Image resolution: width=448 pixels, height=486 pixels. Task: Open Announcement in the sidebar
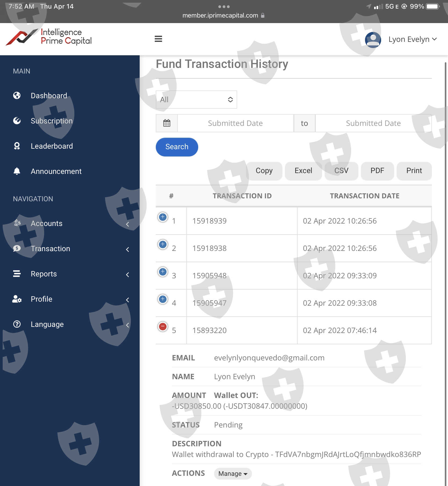click(56, 171)
